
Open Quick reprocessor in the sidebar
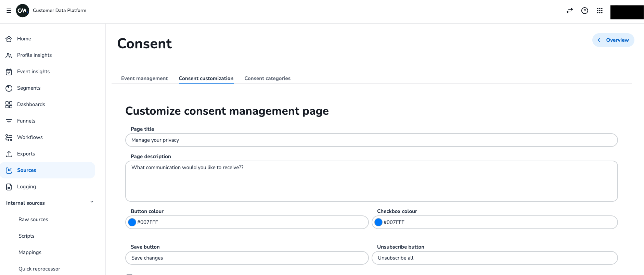click(39, 269)
